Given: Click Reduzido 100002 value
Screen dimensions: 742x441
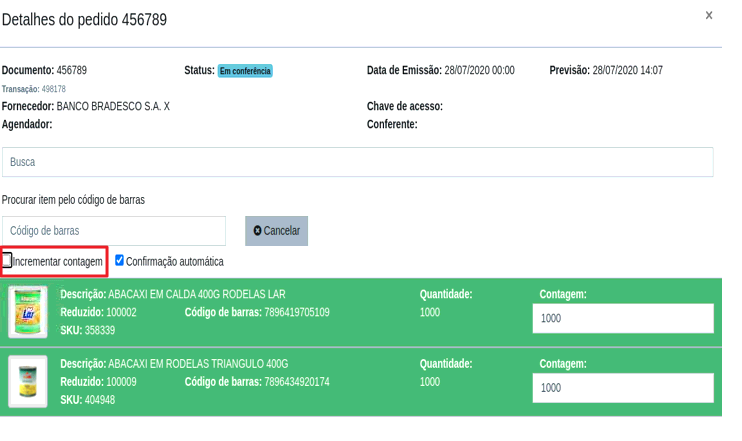Looking at the screenshot, I should 121,312.
